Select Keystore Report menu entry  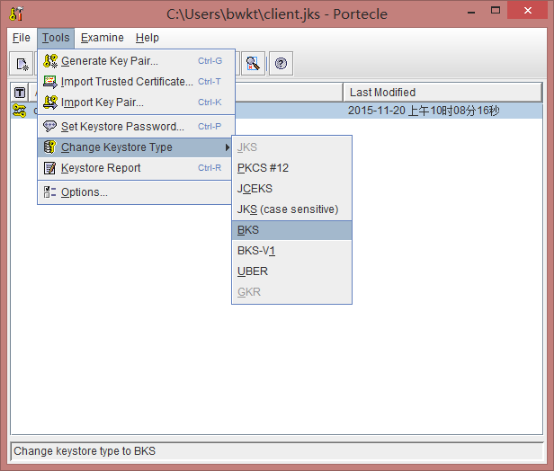point(136,168)
